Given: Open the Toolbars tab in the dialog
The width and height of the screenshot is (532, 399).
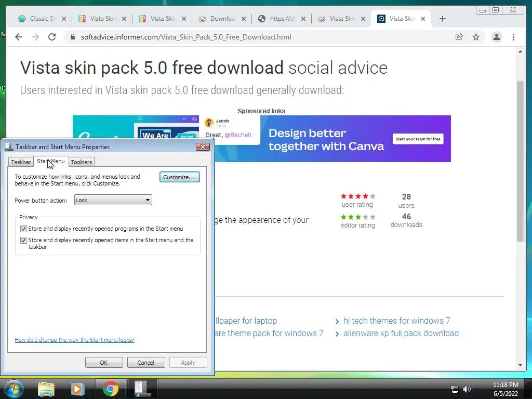Looking at the screenshot, I should point(82,162).
